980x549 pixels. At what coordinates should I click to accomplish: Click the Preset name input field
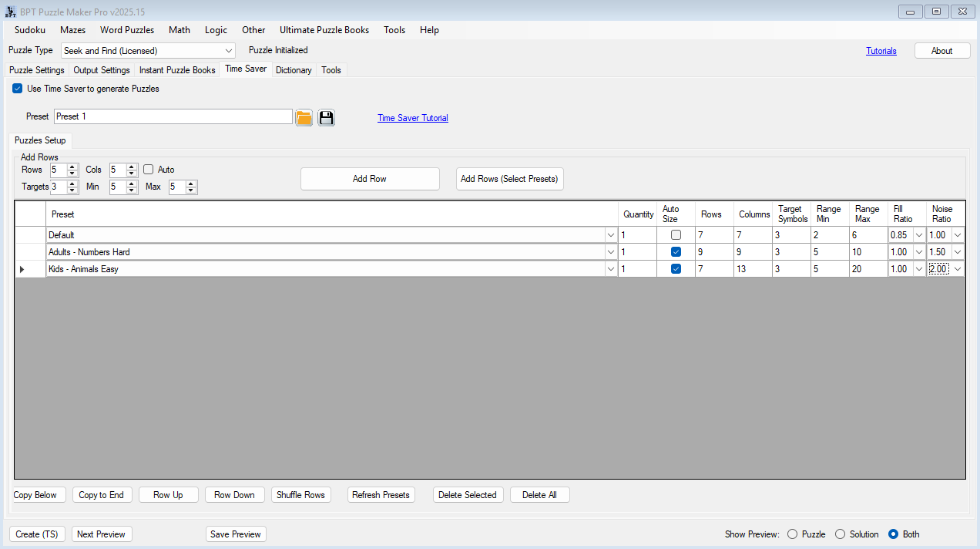pos(173,116)
